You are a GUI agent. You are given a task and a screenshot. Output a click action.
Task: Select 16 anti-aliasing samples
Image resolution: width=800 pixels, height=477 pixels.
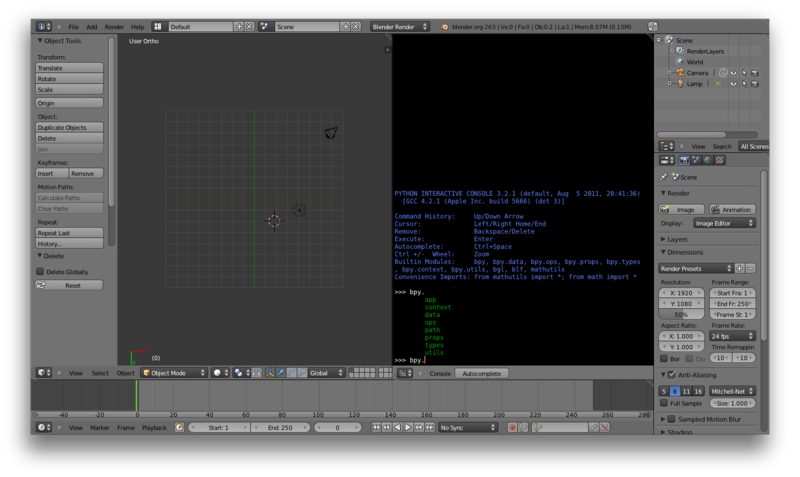tap(698, 391)
